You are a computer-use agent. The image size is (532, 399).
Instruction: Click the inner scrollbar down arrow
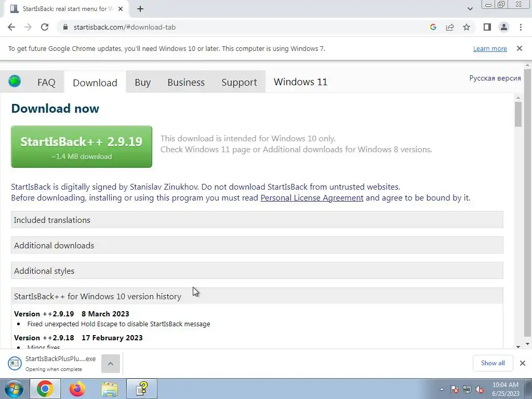pos(518,347)
